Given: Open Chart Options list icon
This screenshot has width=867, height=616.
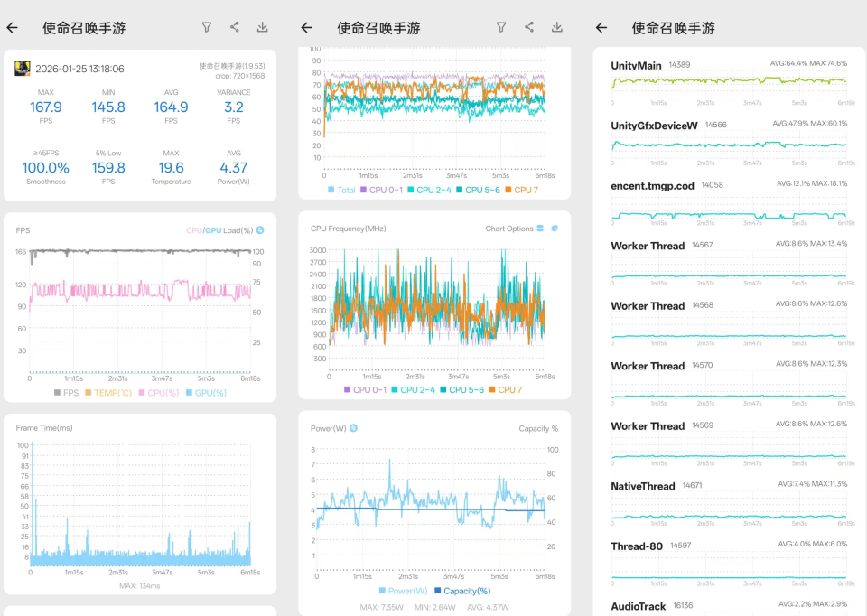Looking at the screenshot, I should coord(540,229).
